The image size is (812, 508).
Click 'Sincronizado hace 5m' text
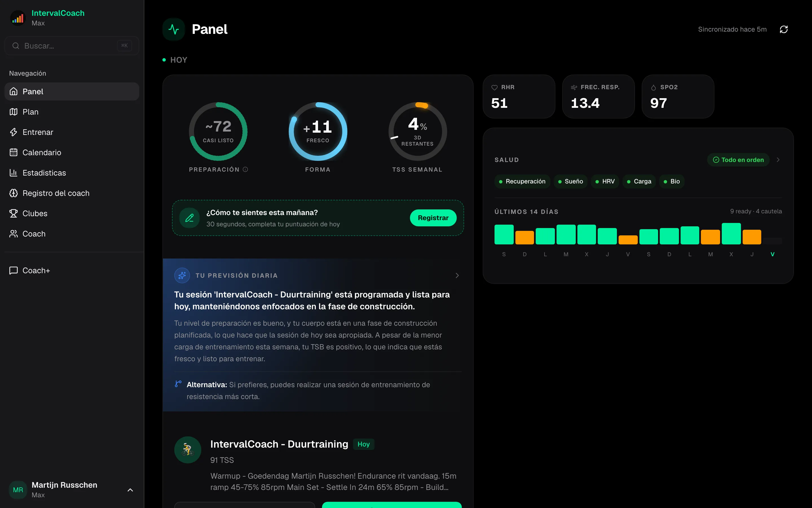coord(732,30)
